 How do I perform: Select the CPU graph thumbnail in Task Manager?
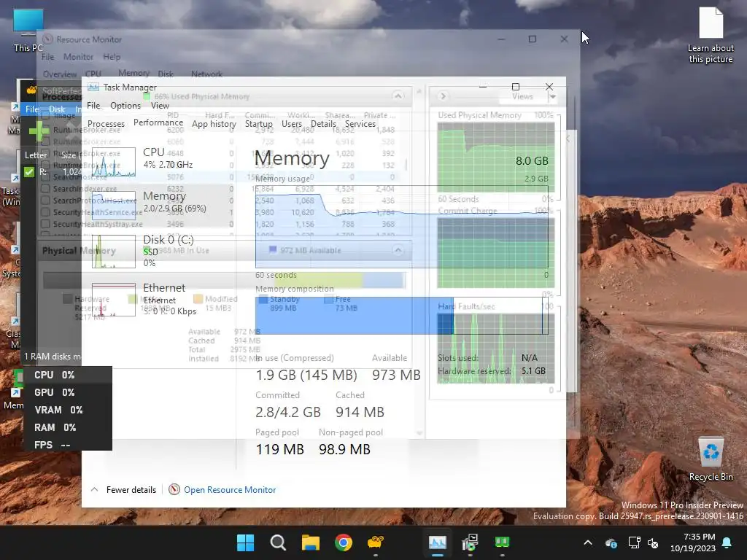113,162
